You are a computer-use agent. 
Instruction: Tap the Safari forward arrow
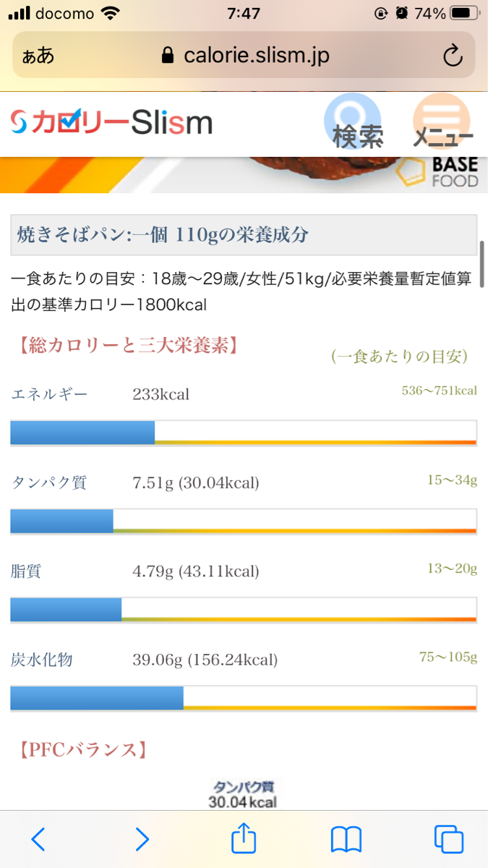pos(142,839)
